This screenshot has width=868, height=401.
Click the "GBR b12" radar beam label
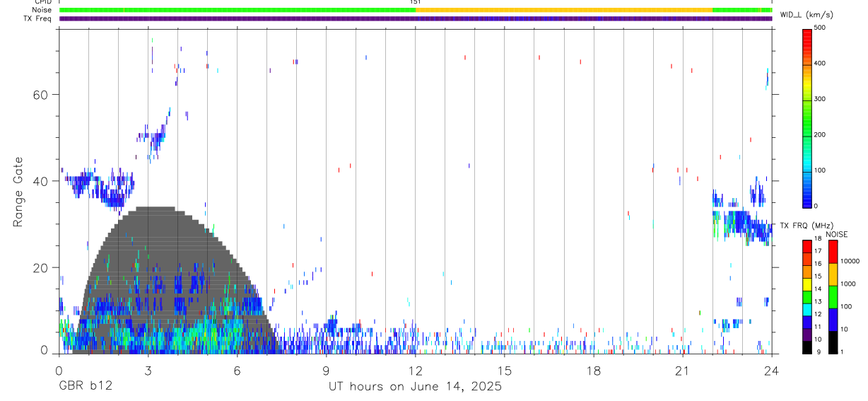(86, 387)
